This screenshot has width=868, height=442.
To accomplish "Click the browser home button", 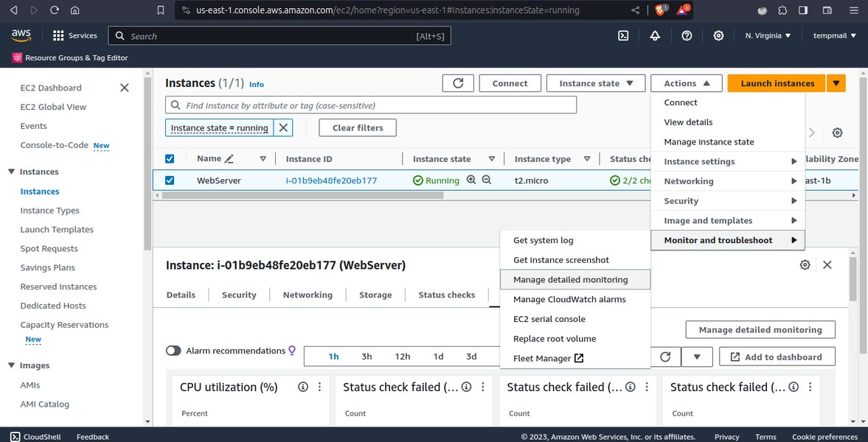I will (75, 10).
